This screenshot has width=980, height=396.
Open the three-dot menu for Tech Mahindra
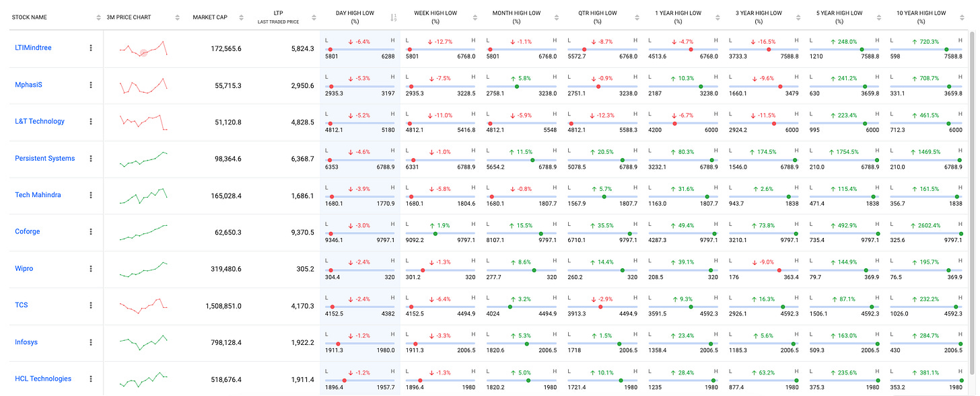click(x=91, y=195)
